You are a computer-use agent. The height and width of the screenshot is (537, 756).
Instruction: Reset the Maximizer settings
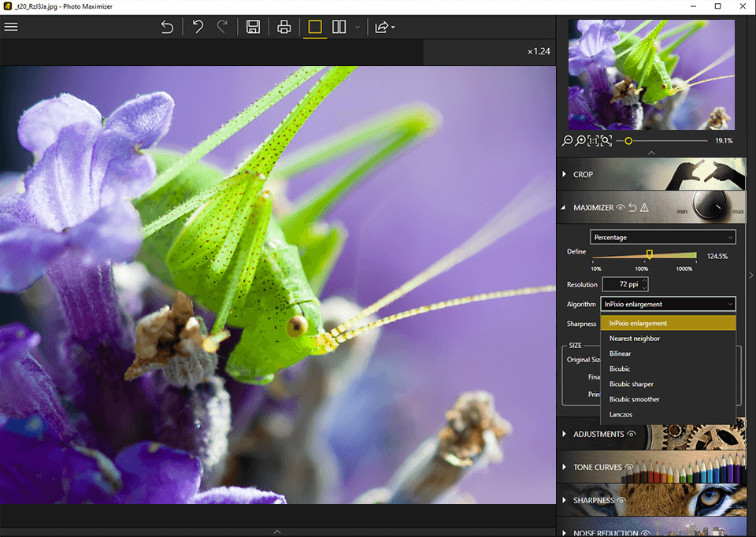tap(632, 208)
